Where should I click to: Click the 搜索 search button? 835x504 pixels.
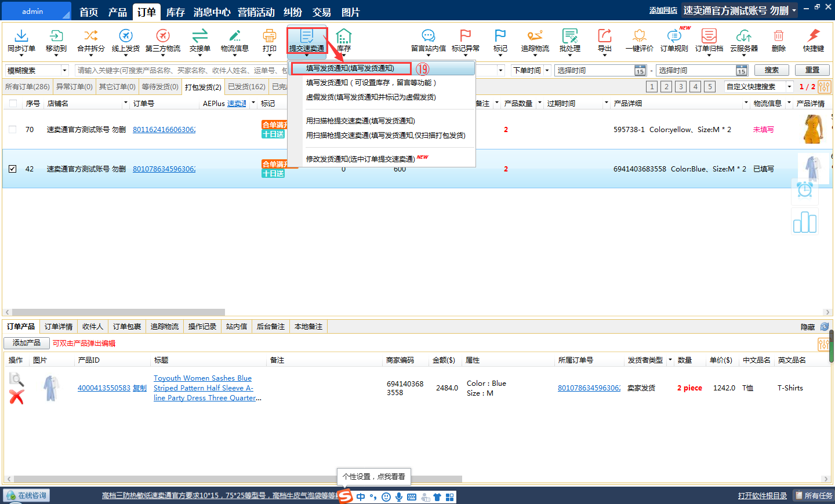[771, 70]
